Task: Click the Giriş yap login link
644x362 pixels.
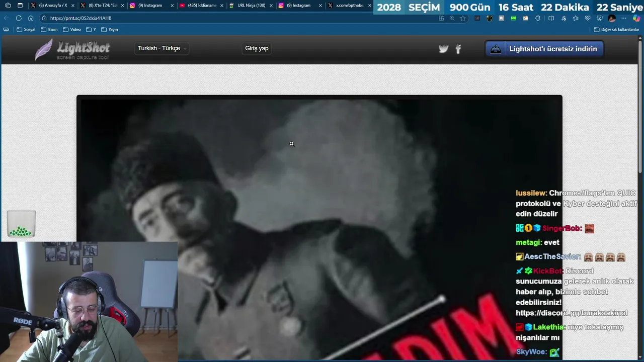Action: 257,48
